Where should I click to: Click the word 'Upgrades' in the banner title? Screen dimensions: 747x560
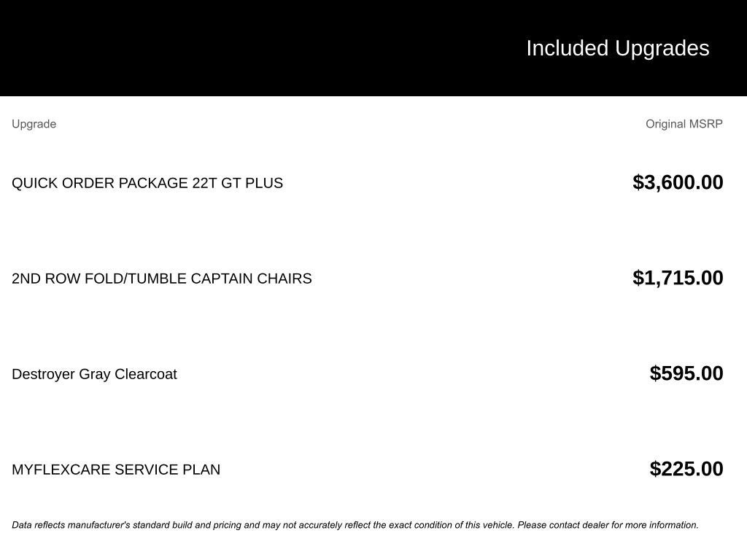point(662,48)
